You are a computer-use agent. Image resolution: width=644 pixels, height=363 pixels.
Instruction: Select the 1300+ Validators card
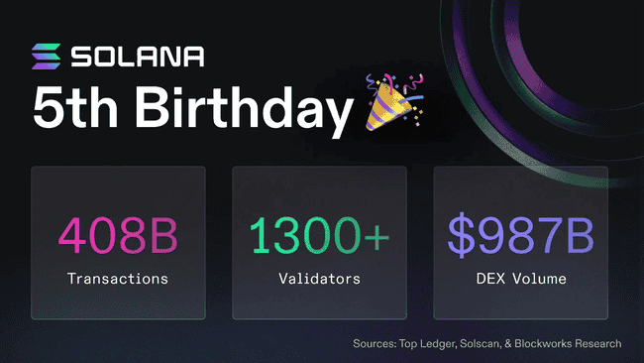tap(320, 243)
